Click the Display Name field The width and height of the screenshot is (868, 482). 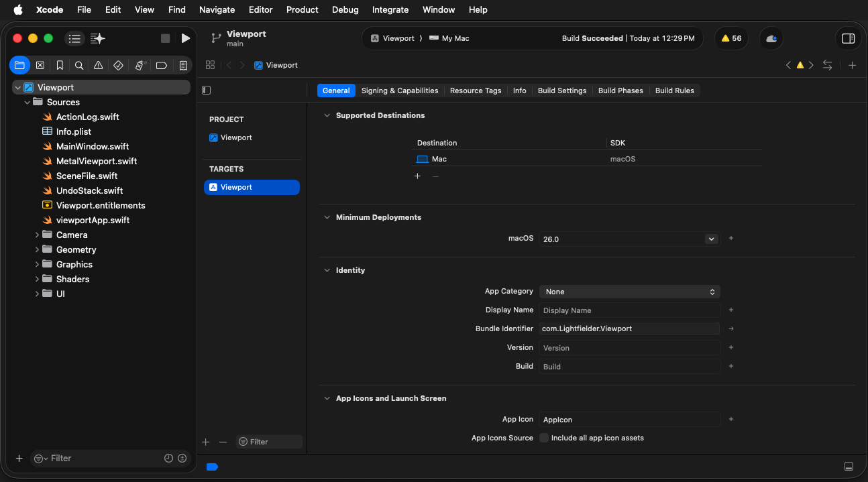(629, 310)
